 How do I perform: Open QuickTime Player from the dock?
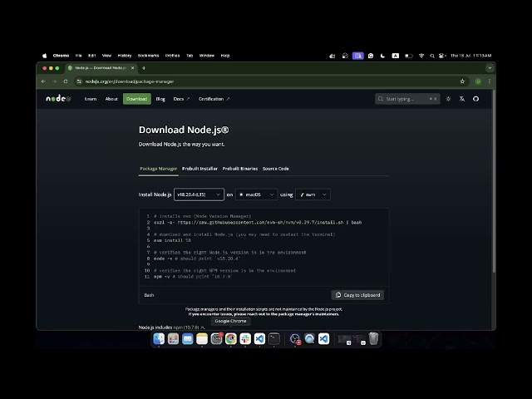(x=309, y=338)
